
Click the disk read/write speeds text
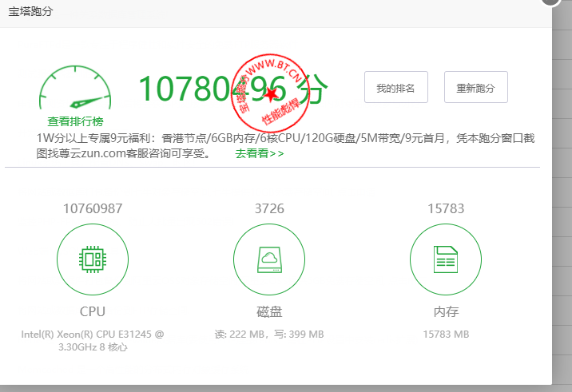[269, 335]
